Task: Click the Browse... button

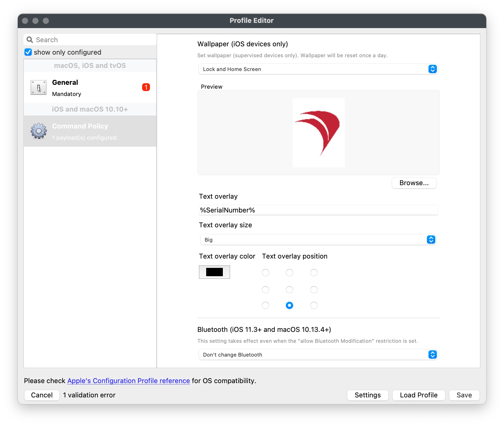Action: pyautogui.click(x=414, y=183)
